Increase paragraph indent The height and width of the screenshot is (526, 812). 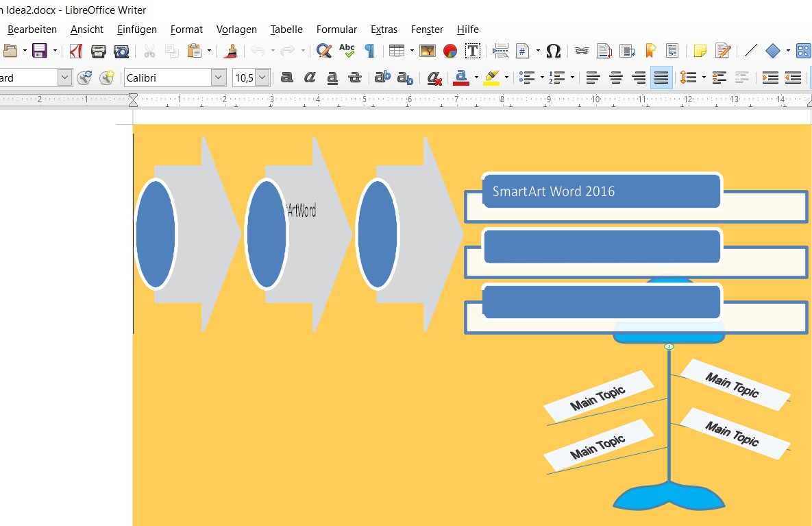770,77
